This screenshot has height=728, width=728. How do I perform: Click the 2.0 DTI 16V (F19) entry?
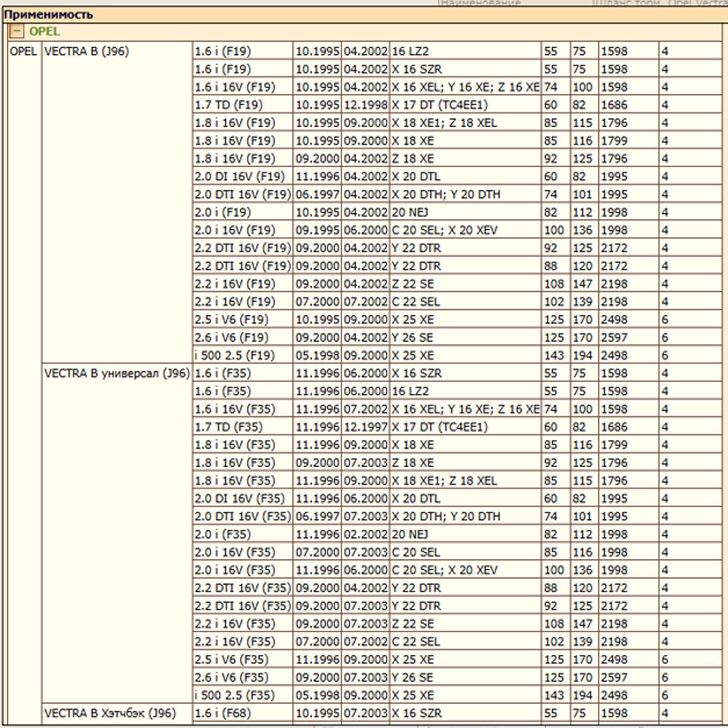tap(243, 195)
